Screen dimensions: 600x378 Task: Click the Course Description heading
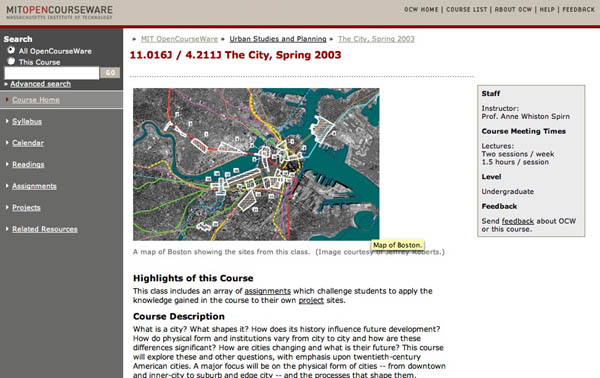(x=179, y=316)
